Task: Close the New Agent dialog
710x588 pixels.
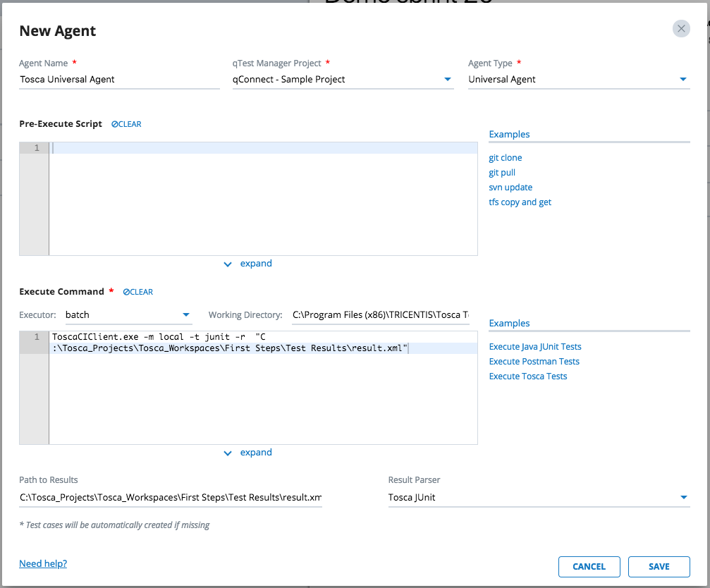Action: click(680, 28)
